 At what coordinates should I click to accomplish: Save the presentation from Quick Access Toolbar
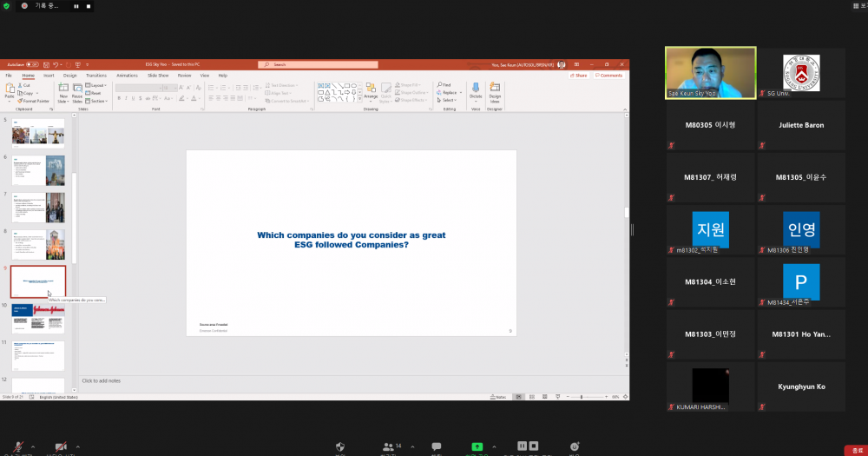coord(47,65)
